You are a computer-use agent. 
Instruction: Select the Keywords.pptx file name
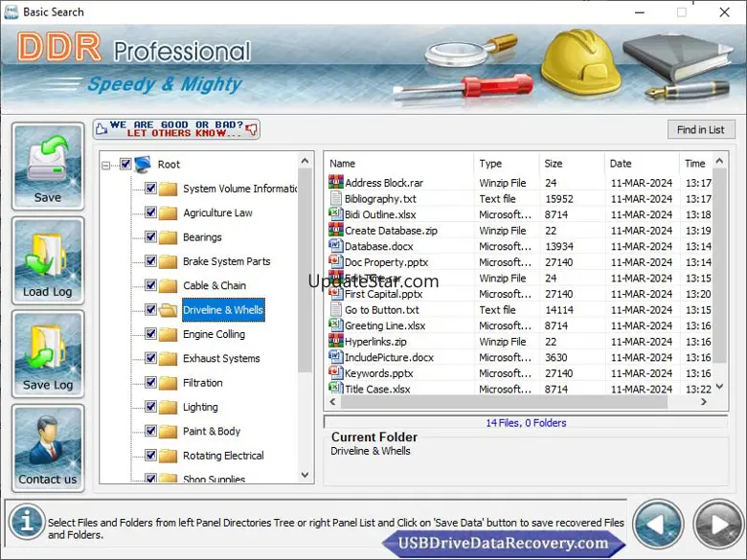(x=378, y=373)
